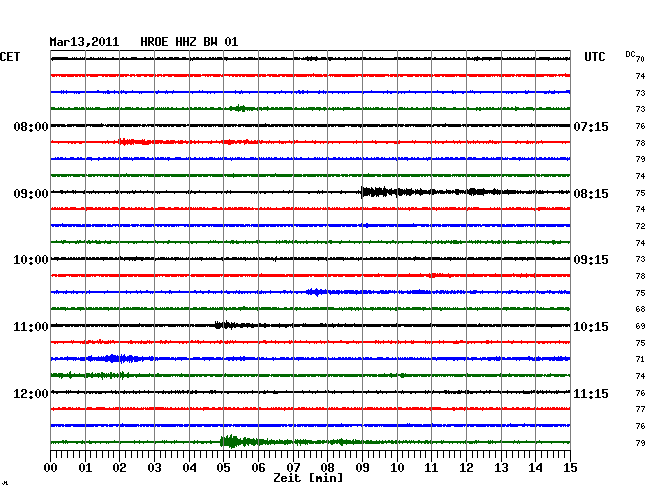Click minute tick label 09

[x=362, y=468]
